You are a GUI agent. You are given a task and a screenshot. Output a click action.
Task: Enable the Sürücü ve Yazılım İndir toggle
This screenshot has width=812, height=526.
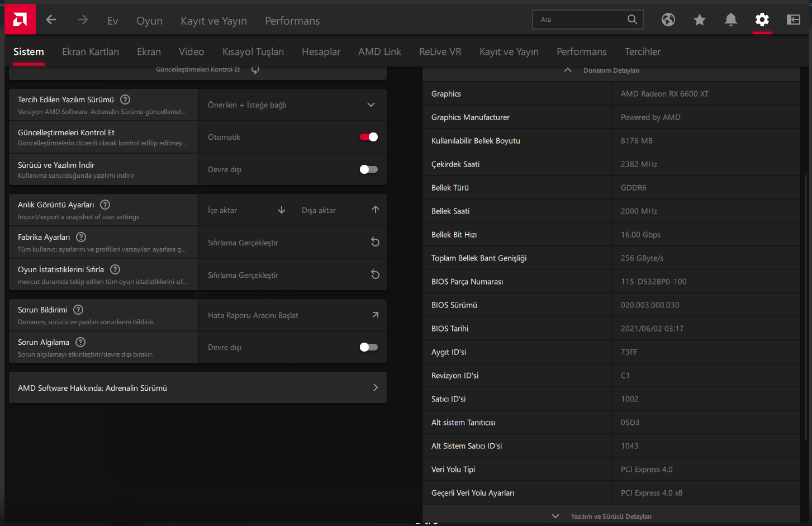369,169
